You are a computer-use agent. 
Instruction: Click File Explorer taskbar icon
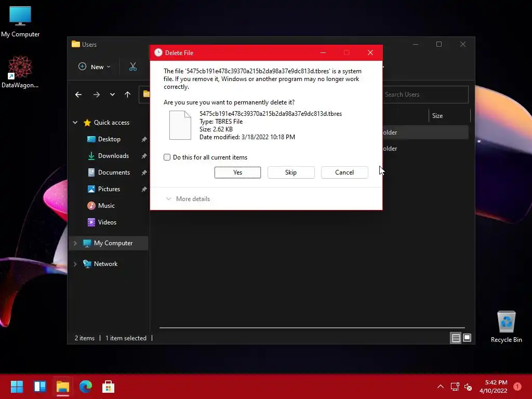(62, 387)
